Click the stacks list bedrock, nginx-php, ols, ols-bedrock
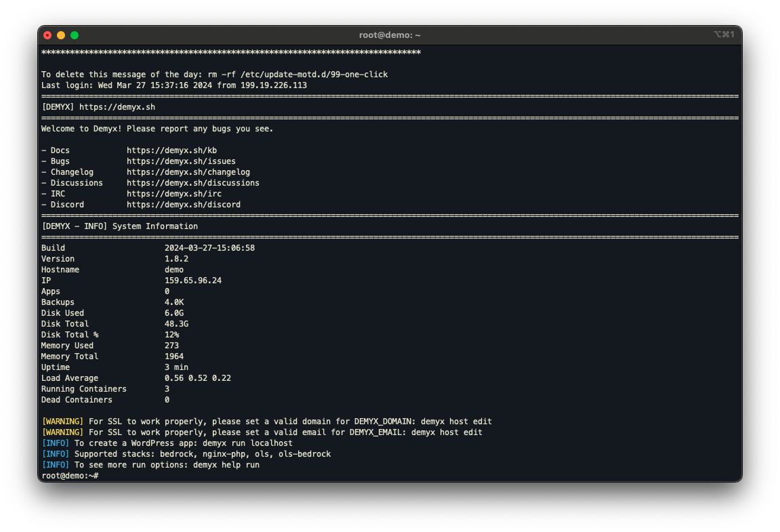This screenshot has height=532, width=780. click(x=245, y=454)
